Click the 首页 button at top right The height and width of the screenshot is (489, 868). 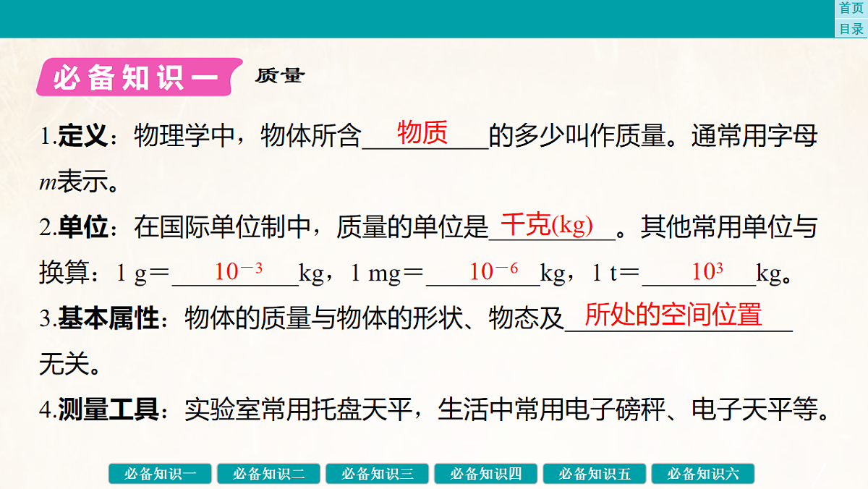point(851,9)
